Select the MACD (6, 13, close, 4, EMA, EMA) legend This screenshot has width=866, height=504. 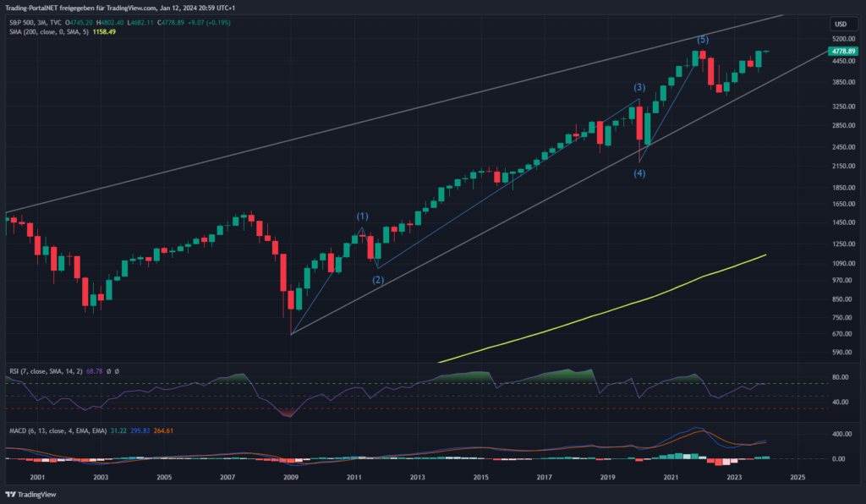click(x=58, y=430)
